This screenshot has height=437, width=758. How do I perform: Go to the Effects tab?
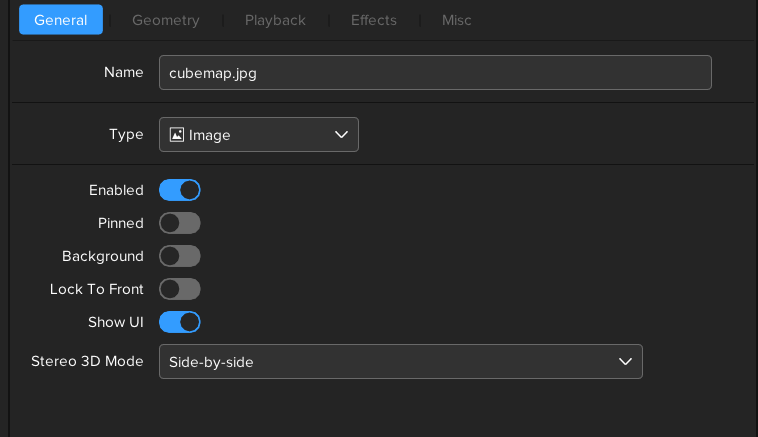tap(373, 20)
